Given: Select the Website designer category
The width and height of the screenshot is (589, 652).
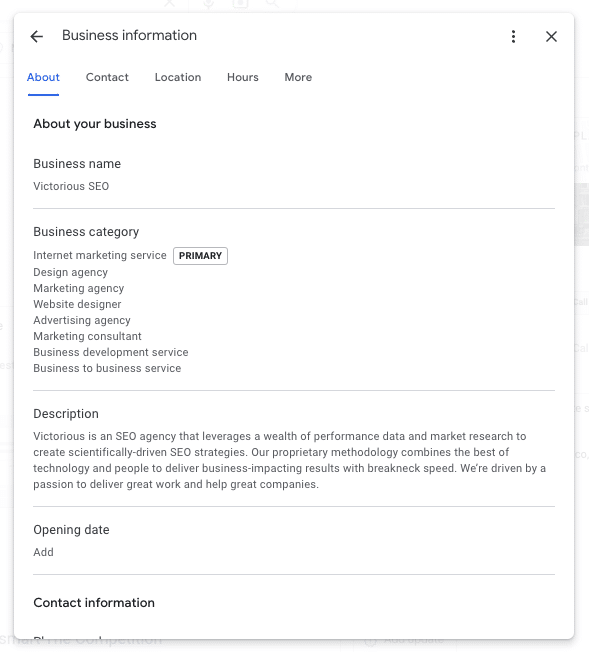Looking at the screenshot, I should click(x=77, y=304).
